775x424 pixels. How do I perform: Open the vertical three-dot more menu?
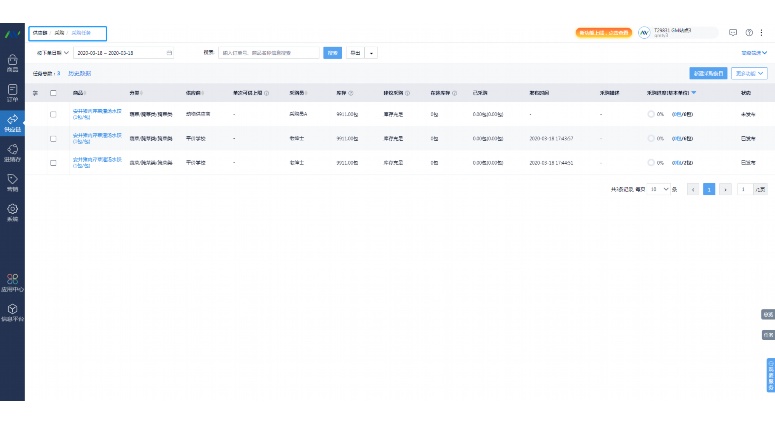(761, 33)
